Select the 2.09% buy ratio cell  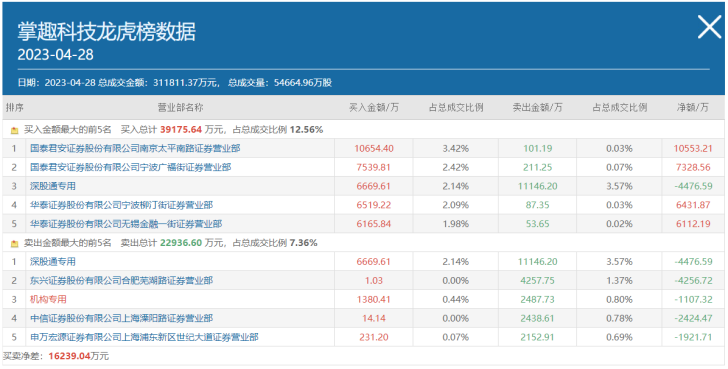tap(455, 205)
